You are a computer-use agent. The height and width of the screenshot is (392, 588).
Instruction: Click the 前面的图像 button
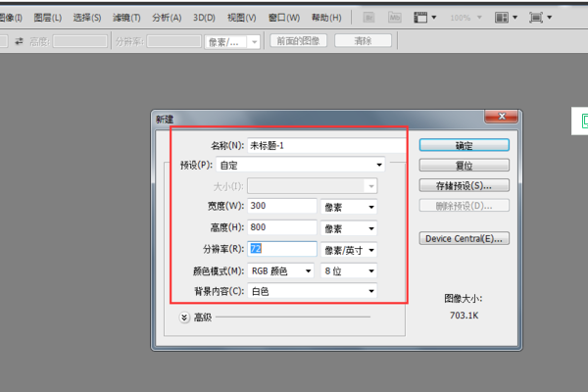[x=298, y=40]
